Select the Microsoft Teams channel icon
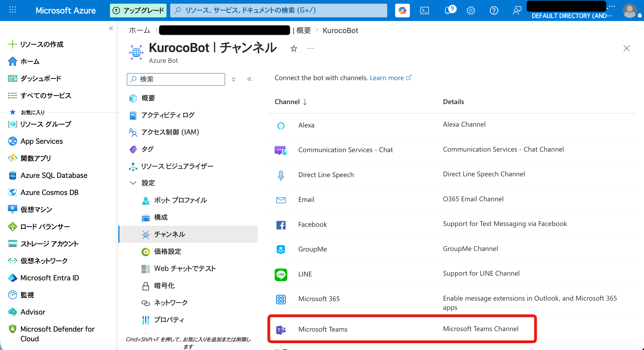The width and height of the screenshot is (644, 350). (x=281, y=330)
